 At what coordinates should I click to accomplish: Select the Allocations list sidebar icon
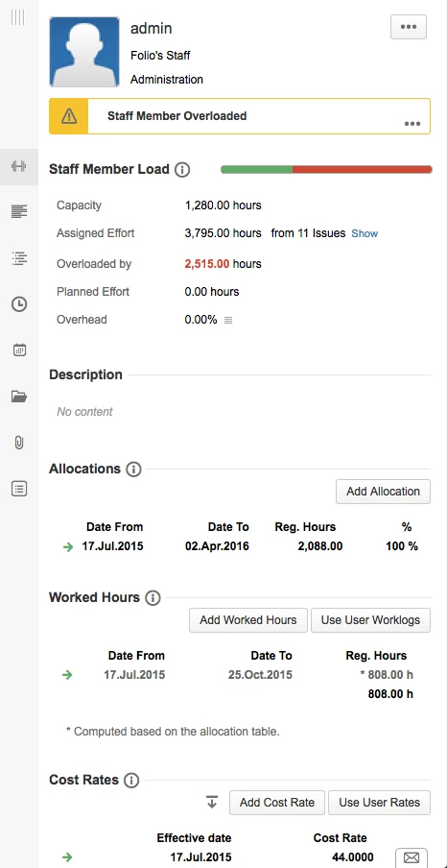pyautogui.click(x=19, y=258)
